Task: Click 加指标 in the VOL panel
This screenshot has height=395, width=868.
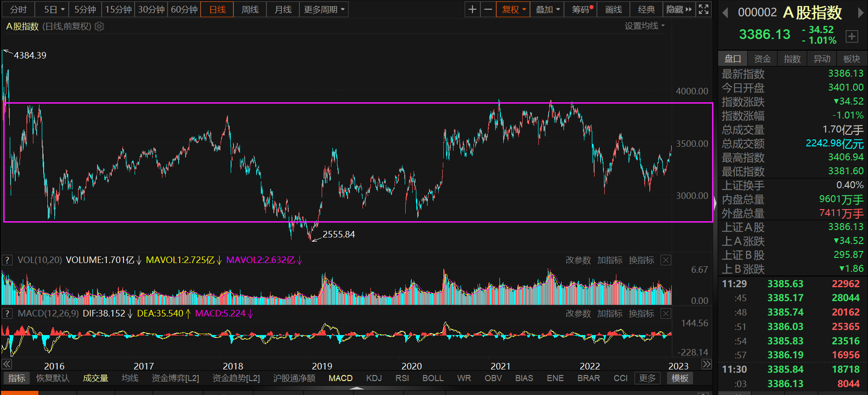Action: [x=609, y=260]
